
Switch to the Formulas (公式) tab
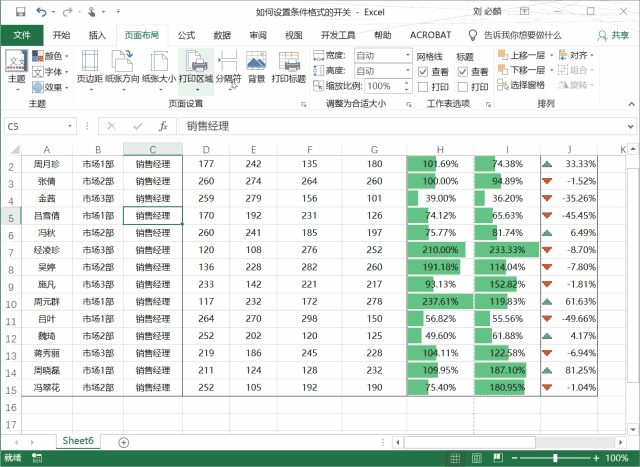tap(186, 35)
